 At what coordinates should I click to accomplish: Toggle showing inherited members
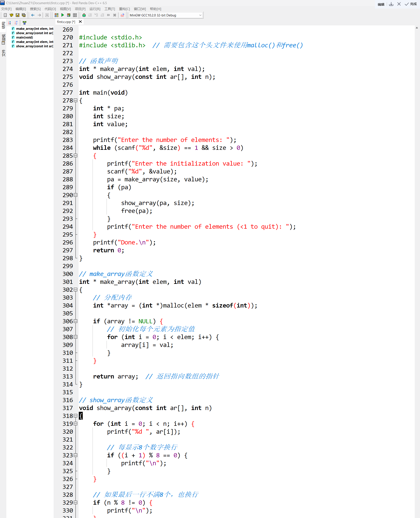tap(25, 23)
